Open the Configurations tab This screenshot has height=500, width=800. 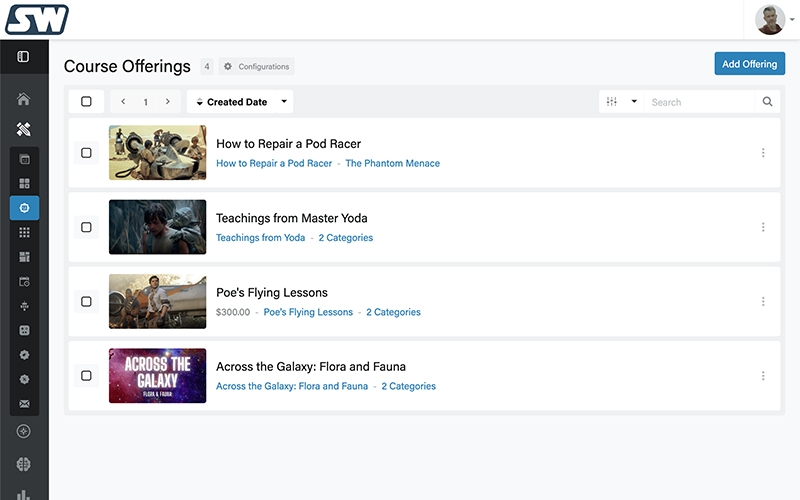[x=257, y=67]
